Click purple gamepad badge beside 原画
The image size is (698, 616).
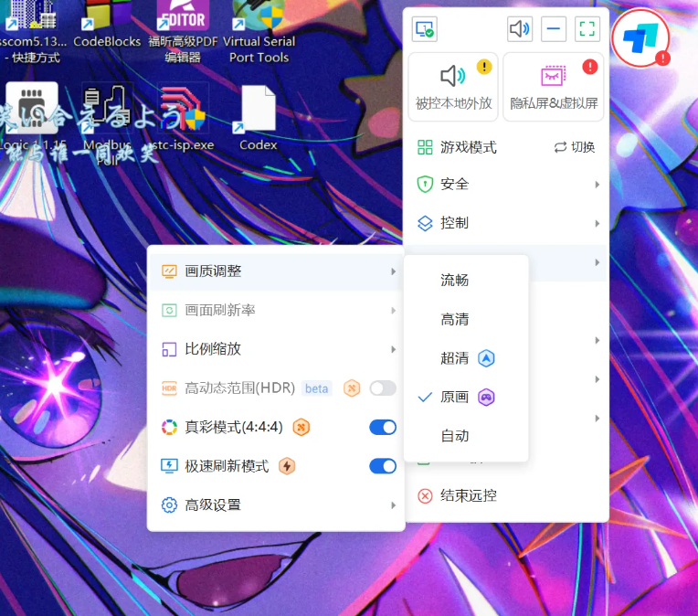[x=486, y=397]
